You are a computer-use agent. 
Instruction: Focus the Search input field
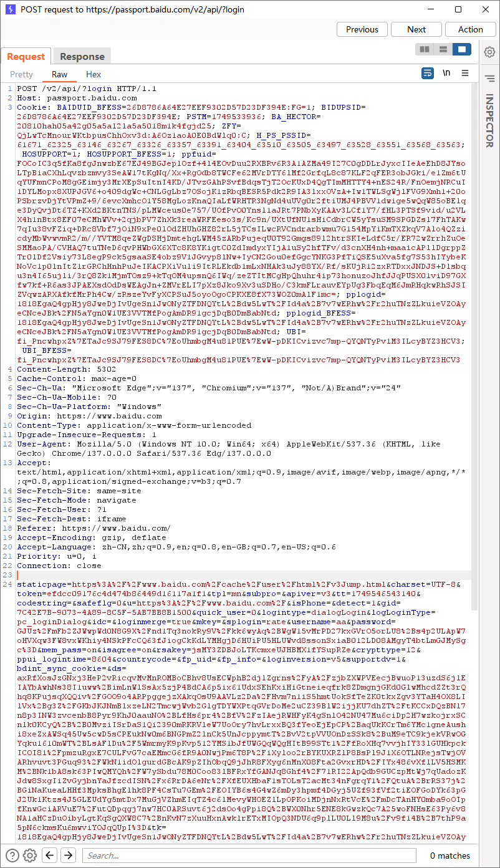pyautogui.click(x=248, y=856)
